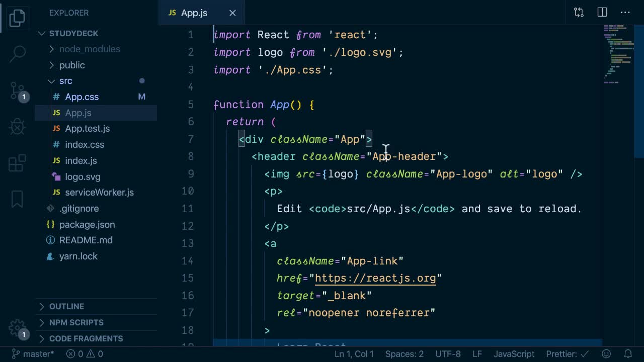Open editor More Actions ellipsis menu

pos(625,13)
